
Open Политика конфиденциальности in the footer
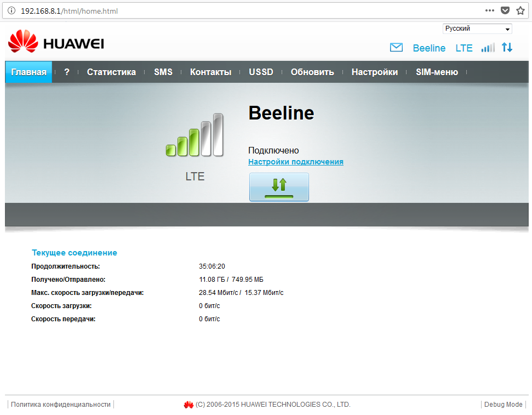coord(61,405)
